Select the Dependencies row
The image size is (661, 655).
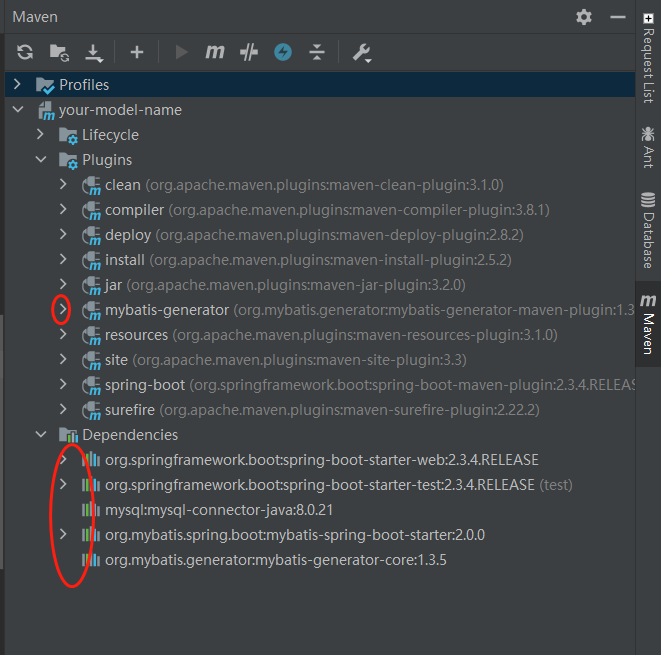click(320, 435)
